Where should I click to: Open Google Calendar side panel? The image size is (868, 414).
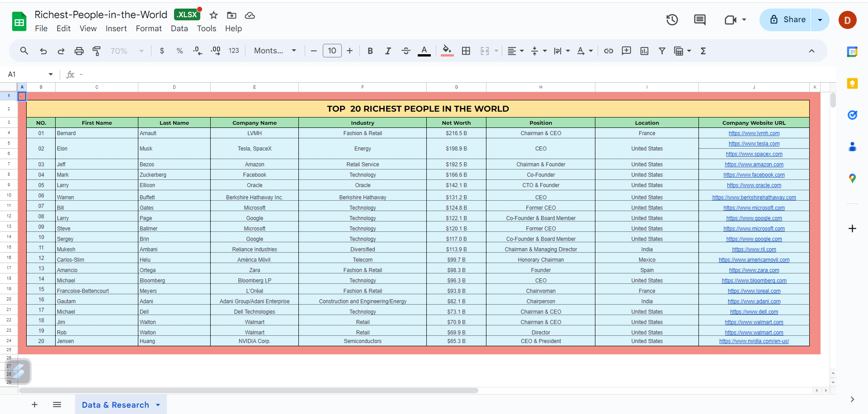pos(852,52)
